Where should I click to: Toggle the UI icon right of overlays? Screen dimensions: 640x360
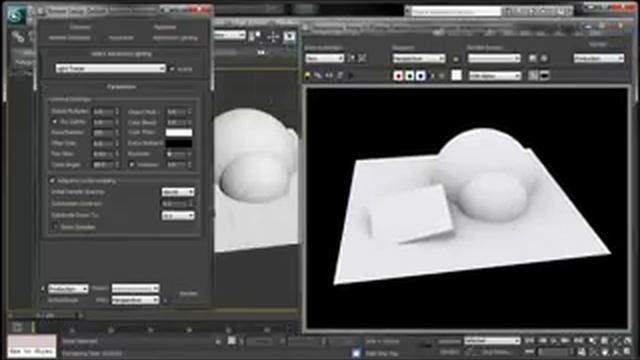click(x=544, y=76)
